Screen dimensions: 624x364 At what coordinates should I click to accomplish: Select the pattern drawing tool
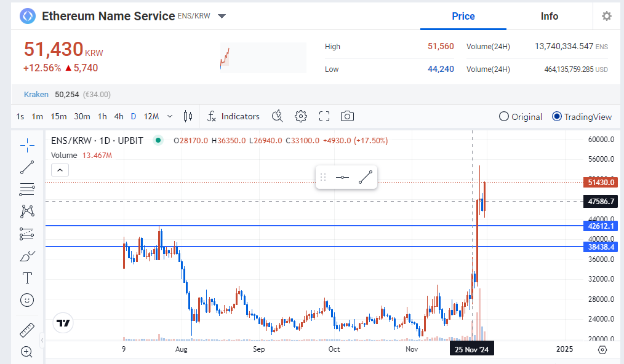[x=27, y=212]
